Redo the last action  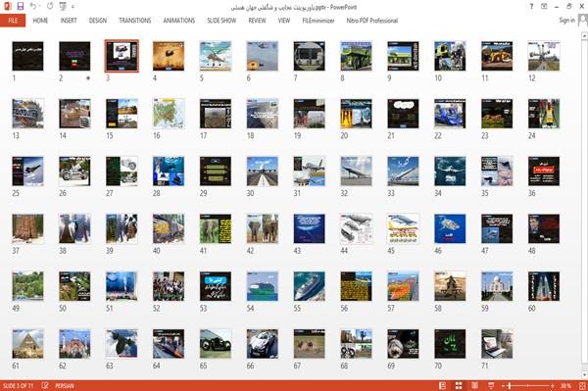(50, 7)
